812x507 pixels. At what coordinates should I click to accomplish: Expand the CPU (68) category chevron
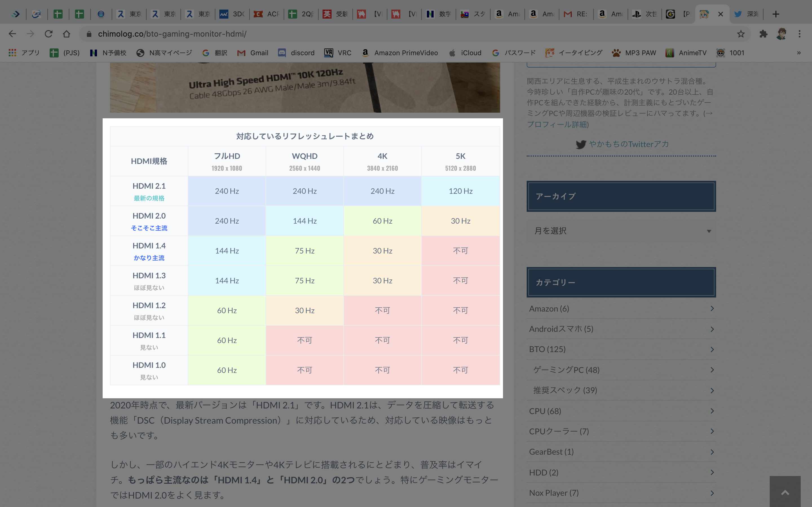[712, 411]
